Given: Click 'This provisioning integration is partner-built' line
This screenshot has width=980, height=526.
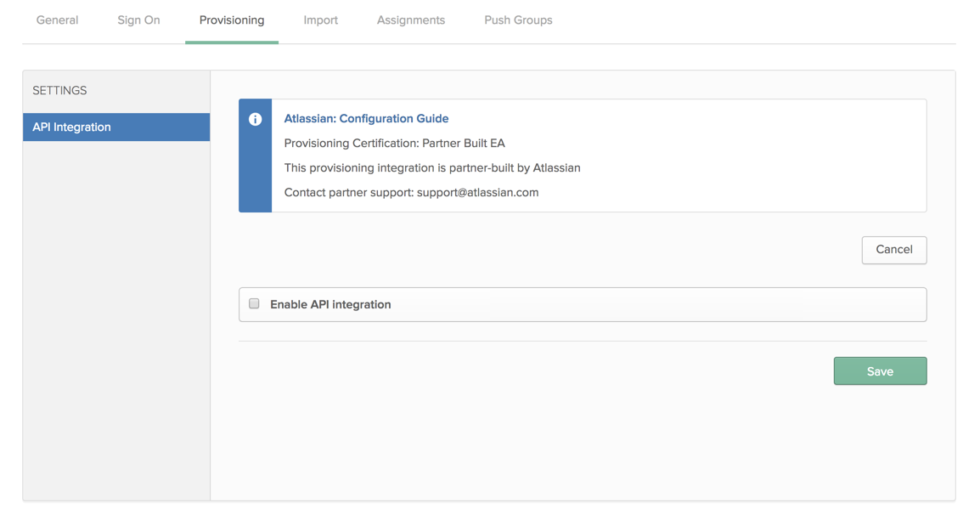Looking at the screenshot, I should pos(432,167).
